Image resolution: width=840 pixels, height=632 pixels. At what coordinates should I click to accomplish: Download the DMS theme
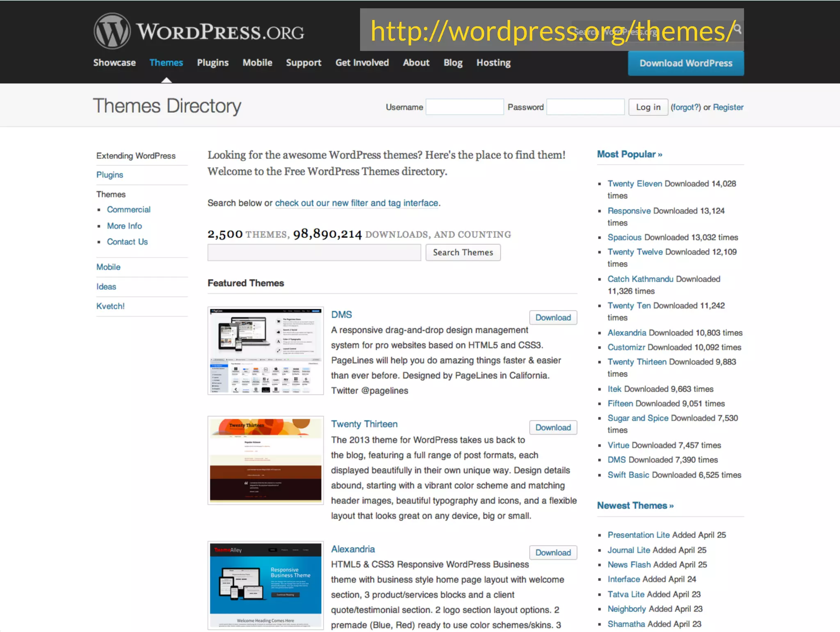[553, 317]
